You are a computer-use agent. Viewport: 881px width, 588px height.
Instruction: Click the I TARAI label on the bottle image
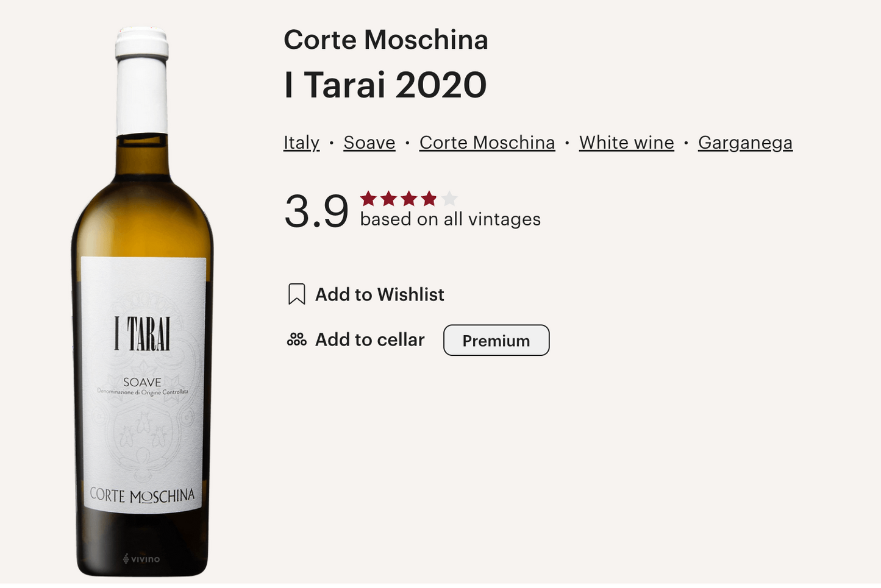click(x=142, y=334)
